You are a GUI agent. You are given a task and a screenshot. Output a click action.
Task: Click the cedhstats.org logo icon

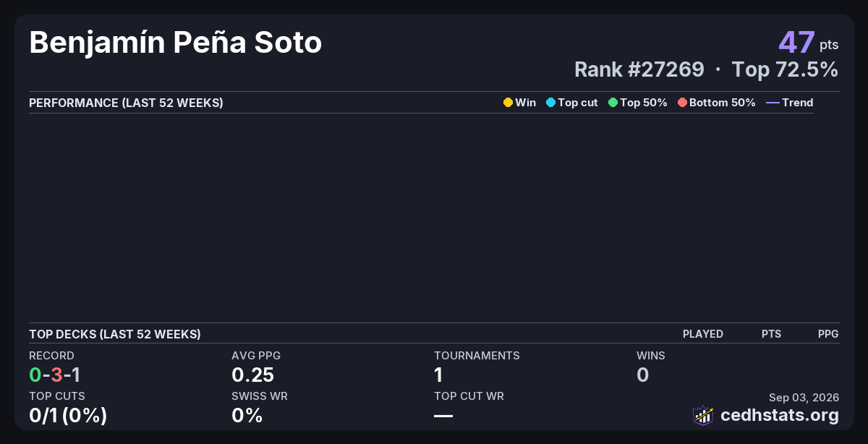tap(703, 415)
